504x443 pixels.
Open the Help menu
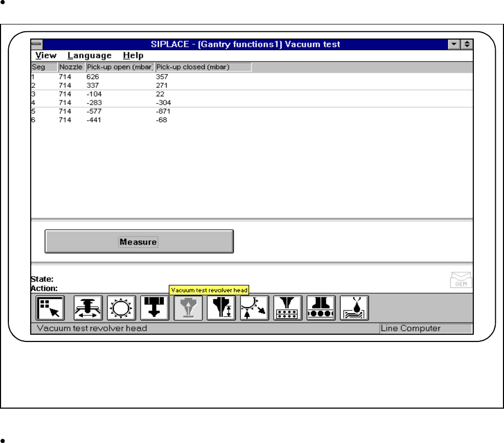[133, 55]
